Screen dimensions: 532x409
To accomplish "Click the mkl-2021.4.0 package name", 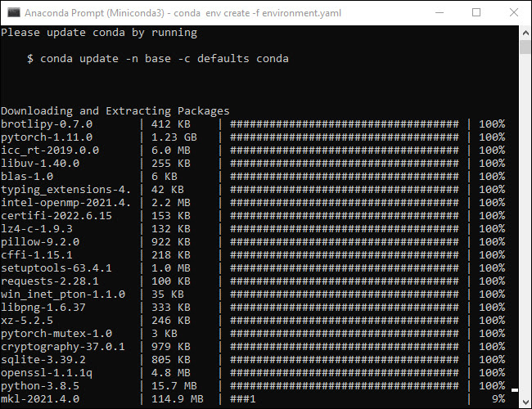I will tap(40, 399).
